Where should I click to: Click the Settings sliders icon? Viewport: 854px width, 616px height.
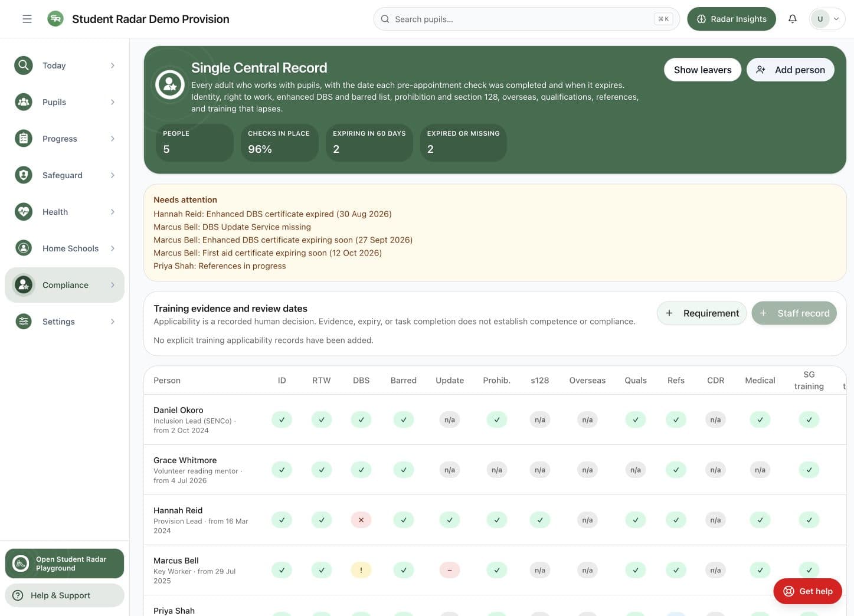pos(24,322)
